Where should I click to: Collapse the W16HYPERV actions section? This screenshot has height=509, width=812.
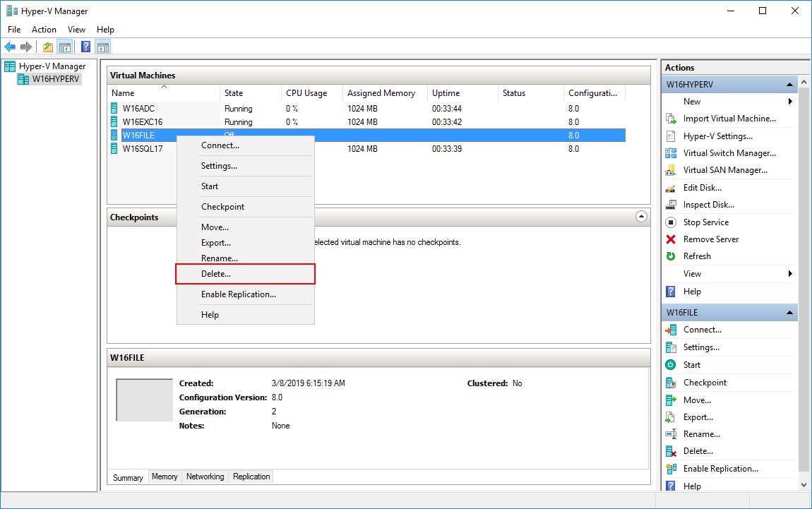pyautogui.click(x=789, y=85)
